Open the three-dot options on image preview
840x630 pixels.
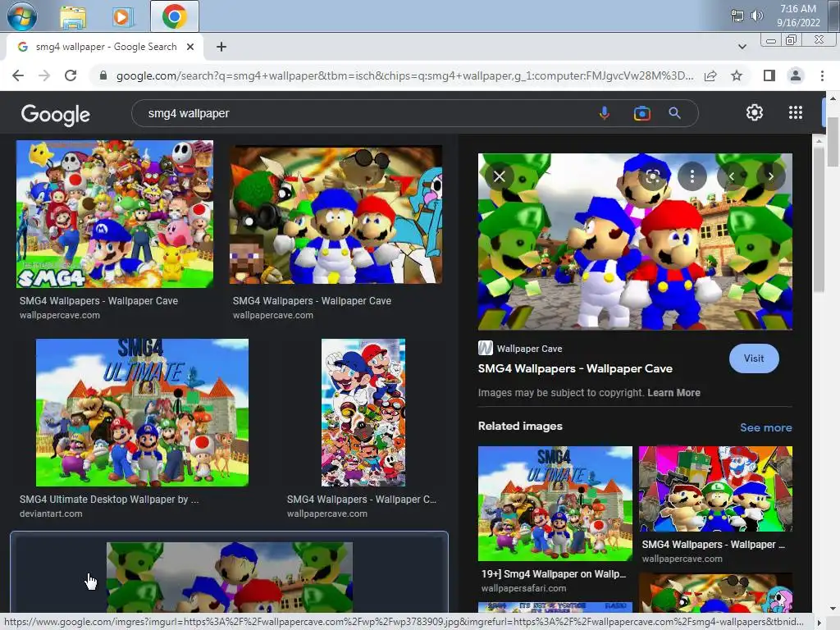click(x=692, y=176)
